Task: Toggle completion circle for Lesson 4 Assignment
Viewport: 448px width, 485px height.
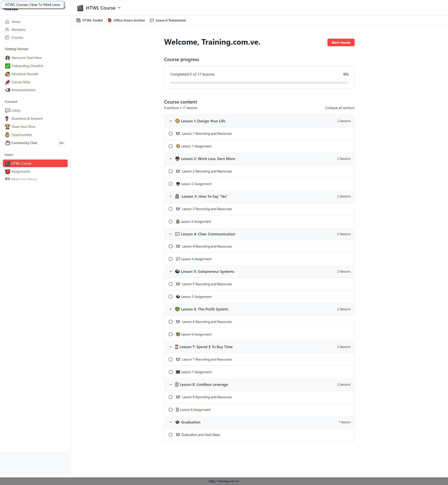Action: click(x=171, y=259)
